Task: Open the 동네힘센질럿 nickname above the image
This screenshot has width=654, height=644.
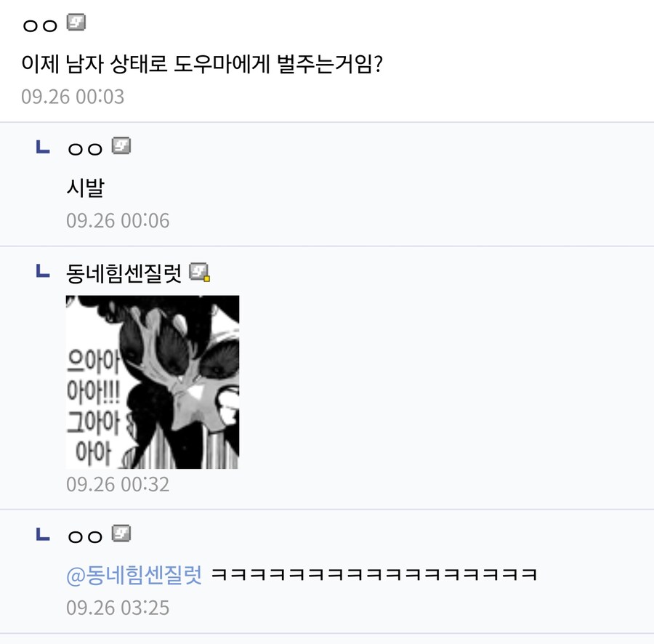Action: point(124,273)
